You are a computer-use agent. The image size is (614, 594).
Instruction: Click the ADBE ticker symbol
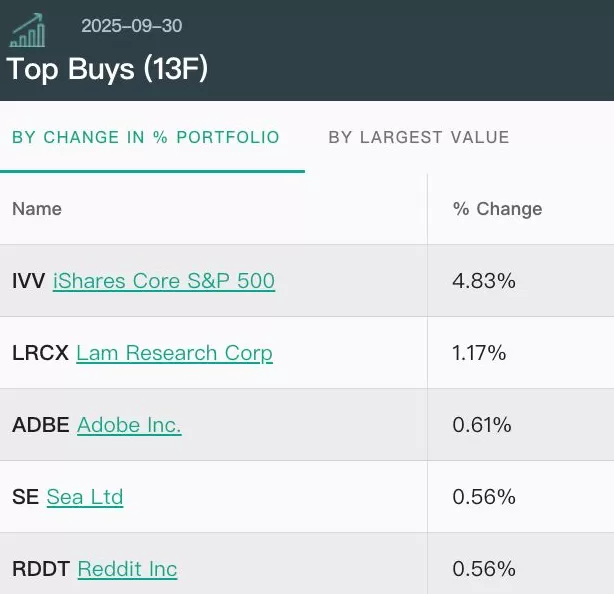pos(40,425)
